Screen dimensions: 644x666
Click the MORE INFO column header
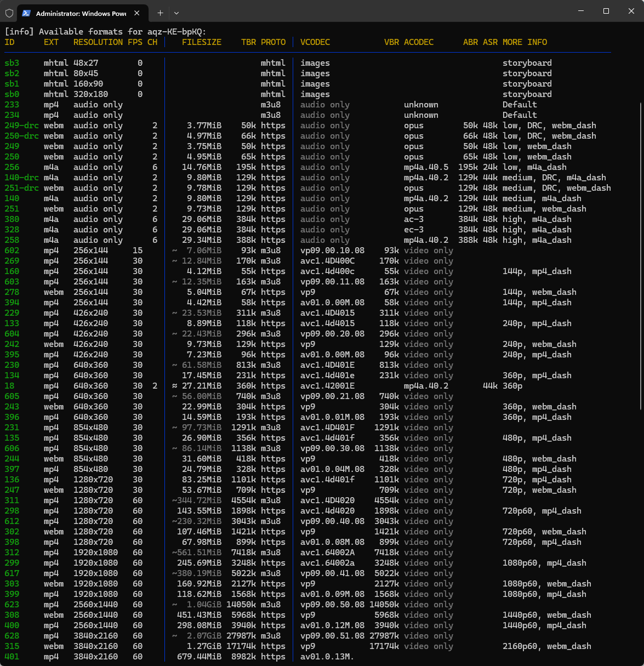(x=525, y=42)
